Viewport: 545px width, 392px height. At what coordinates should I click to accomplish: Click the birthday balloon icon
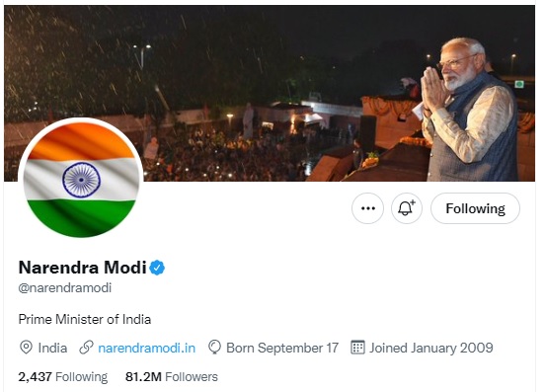214,348
